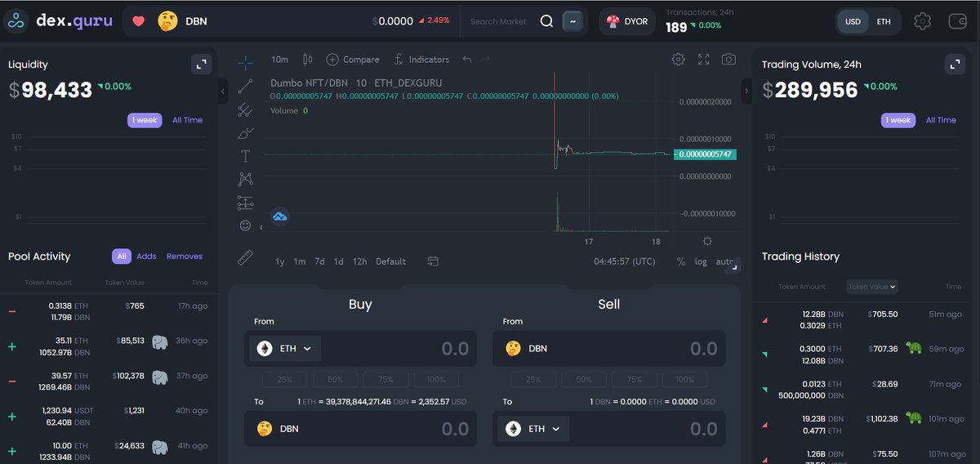Image resolution: width=980 pixels, height=464 pixels.
Task: Set Sell amount to 50%
Action: tap(584, 379)
